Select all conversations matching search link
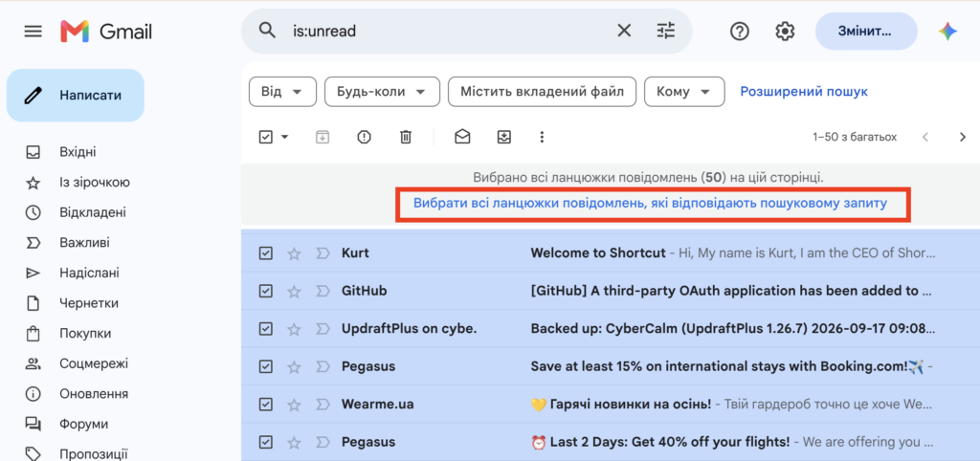This screenshot has width=980, height=461. click(650, 203)
